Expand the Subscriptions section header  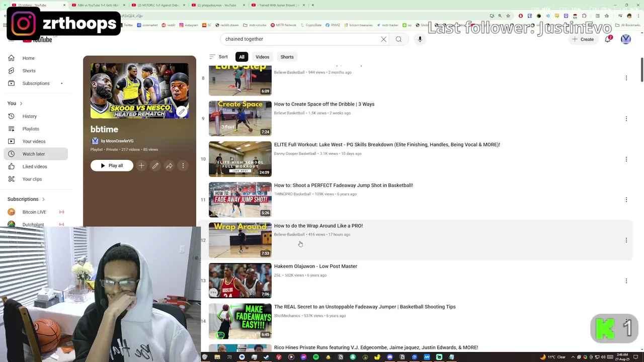[x=26, y=199]
